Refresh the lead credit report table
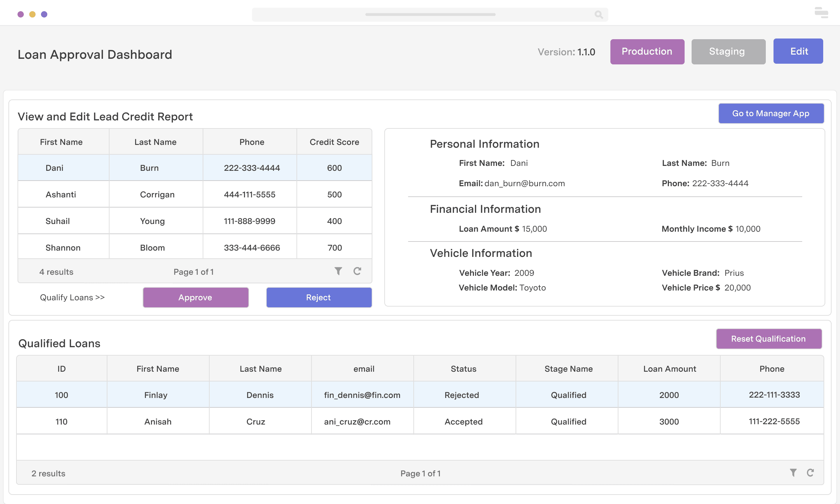 (x=357, y=271)
